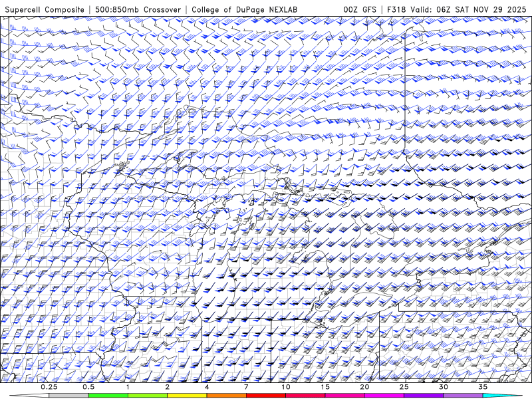Click the legend value 25
532x399 pixels.
pos(404,387)
